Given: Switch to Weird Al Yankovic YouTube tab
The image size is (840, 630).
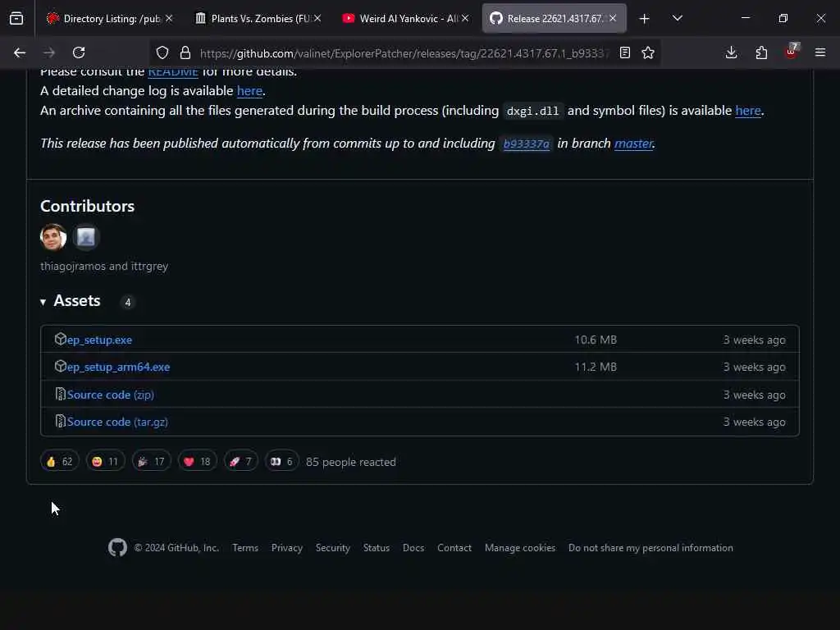Looking at the screenshot, I should tap(406, 19).
